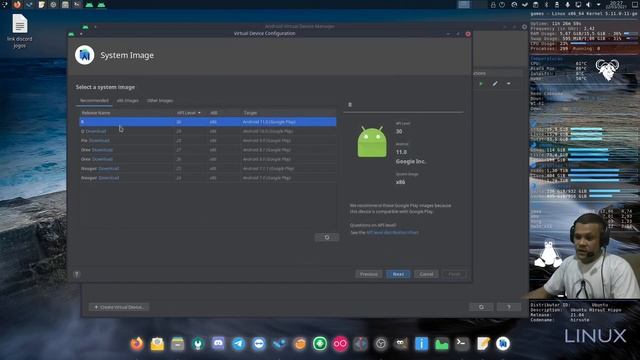Click the help button in AVD Manager window

click(509, 307)
